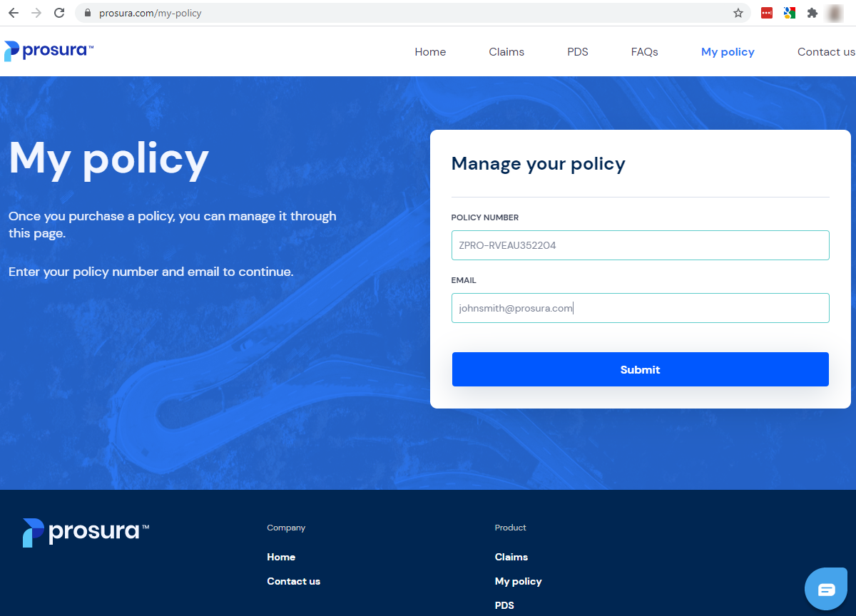Click the Email input field
Viewport: 856px width, 616px height.
[641, 308]
